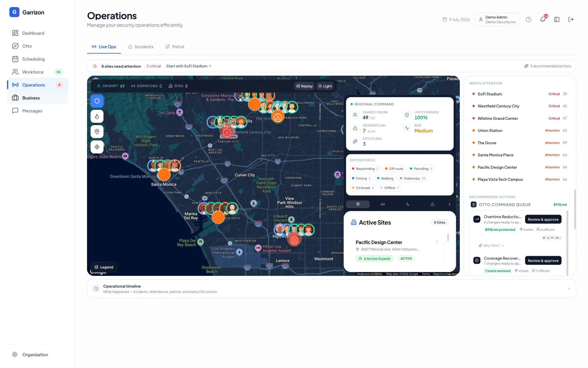Click the Overtime Reduction trend icon
588x368 pixels.
pyautogui.click(x=477, y=219)
